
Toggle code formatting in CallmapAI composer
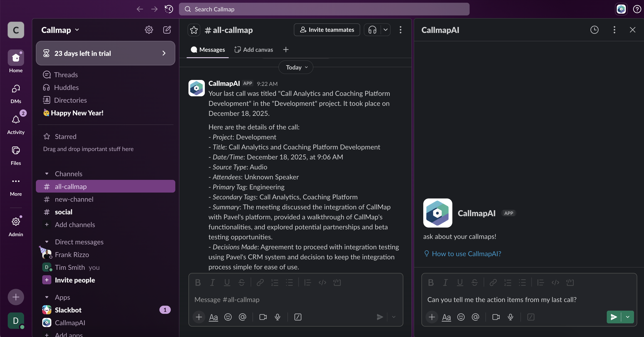click(x=555, y=282)
